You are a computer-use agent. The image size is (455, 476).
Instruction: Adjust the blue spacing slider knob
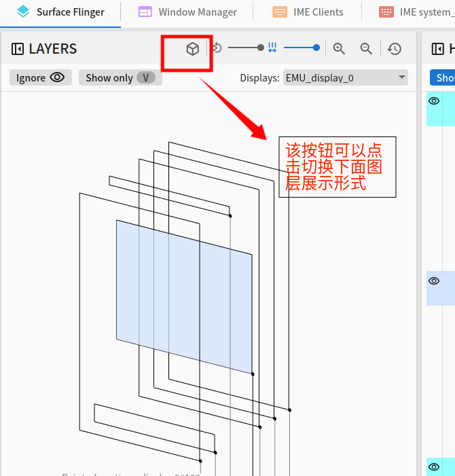tap(316, 48)
